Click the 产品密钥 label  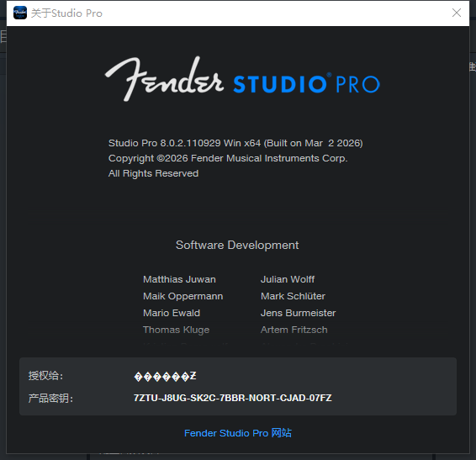(50, 398)
